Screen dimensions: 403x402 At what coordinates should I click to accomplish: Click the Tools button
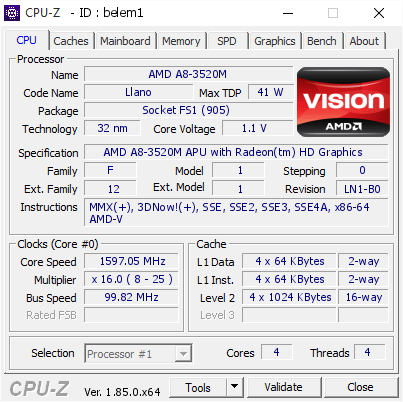pos(198,387)
